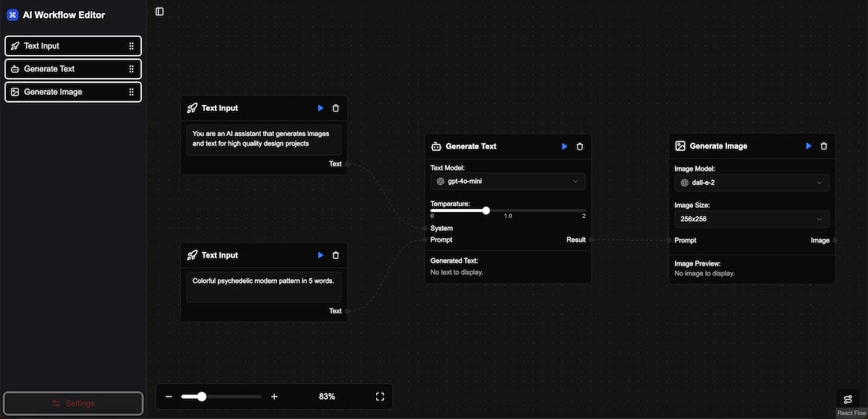
Task: Expand the Image Size 256x256 dropdown
Action: click(752, 219)
